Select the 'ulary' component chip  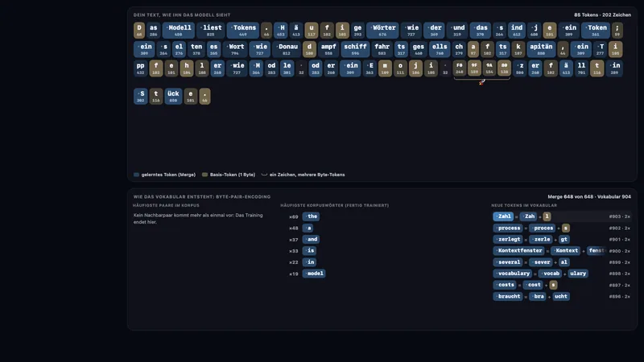click(x=578, y=274)
